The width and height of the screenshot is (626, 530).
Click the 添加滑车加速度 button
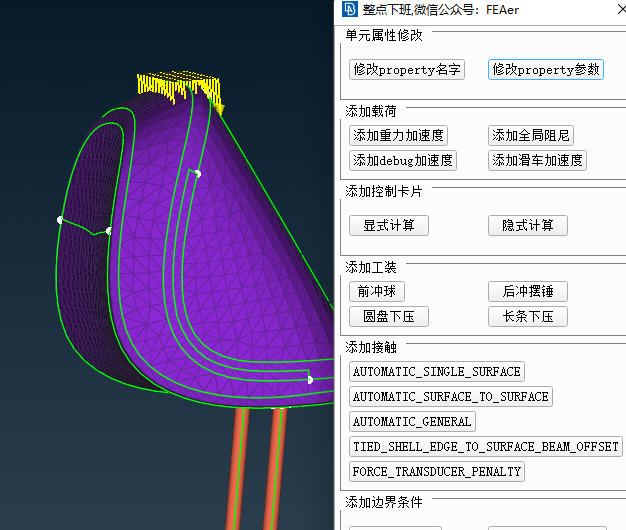pos(537,160)
